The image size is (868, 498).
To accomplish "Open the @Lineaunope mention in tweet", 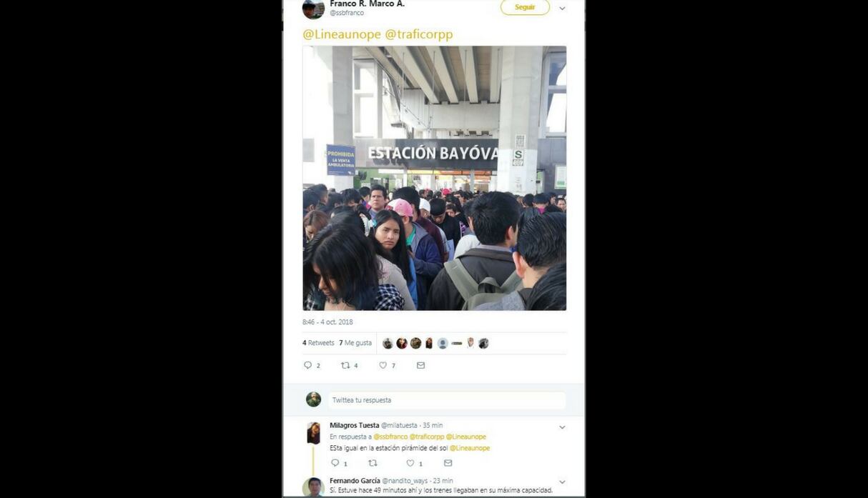I will (x=342, y=34).
